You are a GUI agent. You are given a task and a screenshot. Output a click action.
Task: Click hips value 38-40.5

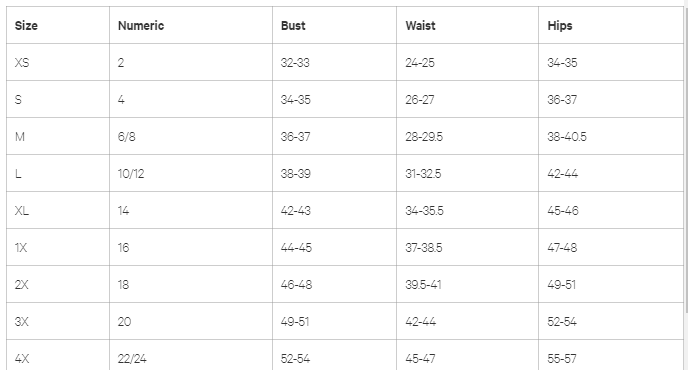click(567, 137)
